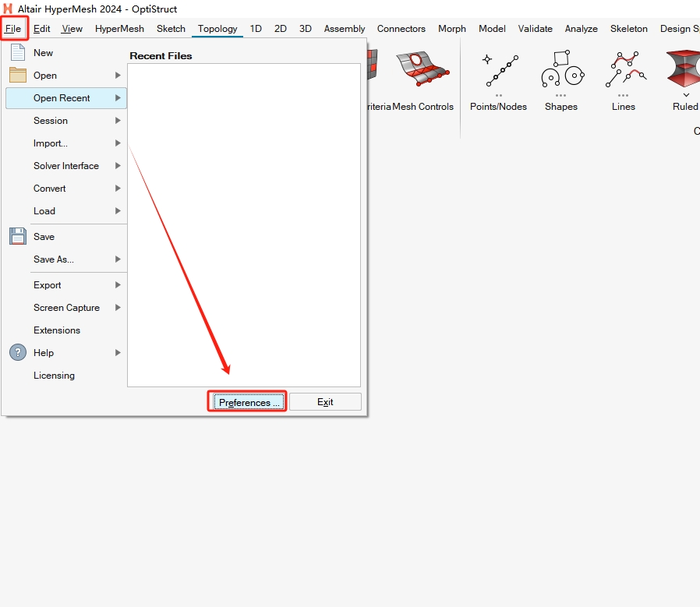Image resolution: width=700 pixels, height=607 pixels.
Task: Click the Save floppy disk icon
Action: click(18, 237)
